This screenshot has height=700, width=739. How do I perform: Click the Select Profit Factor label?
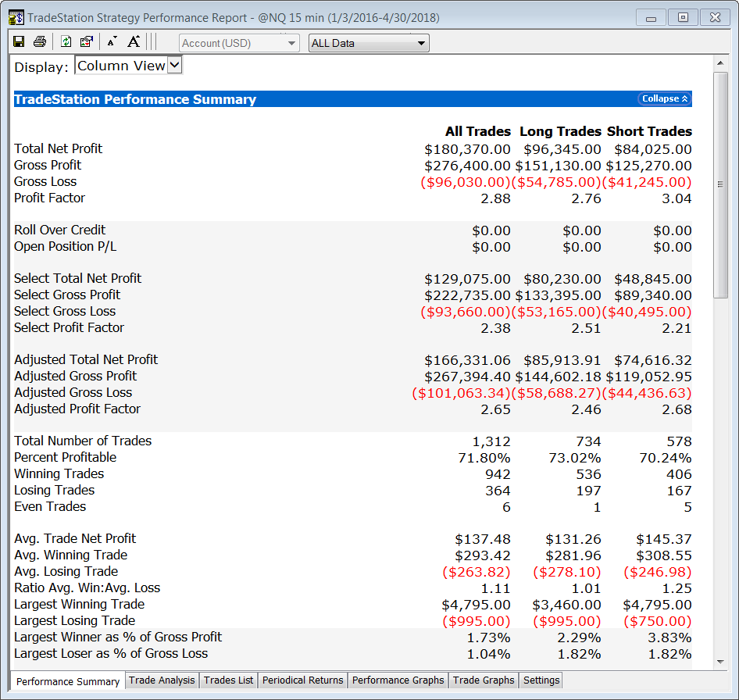69,327
